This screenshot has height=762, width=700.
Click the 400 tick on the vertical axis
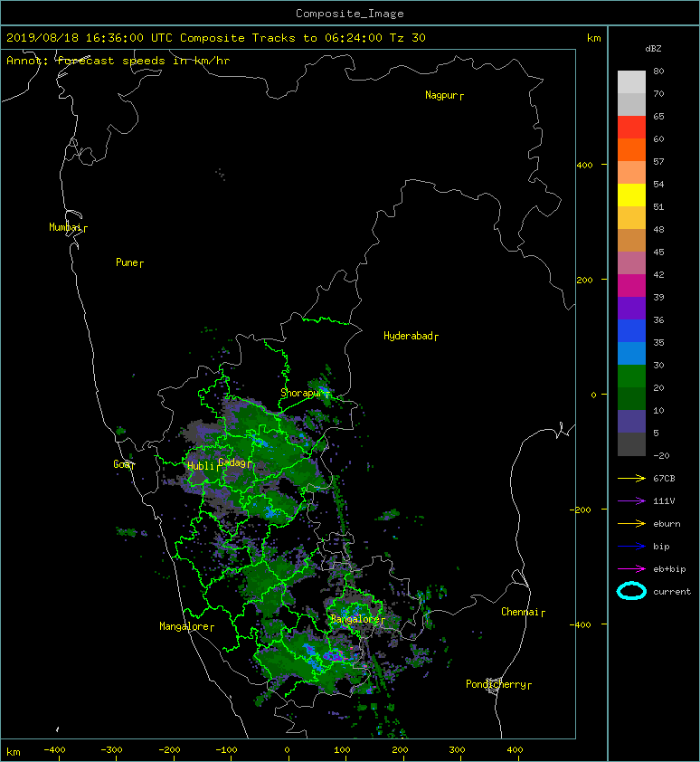pos(585,166)
